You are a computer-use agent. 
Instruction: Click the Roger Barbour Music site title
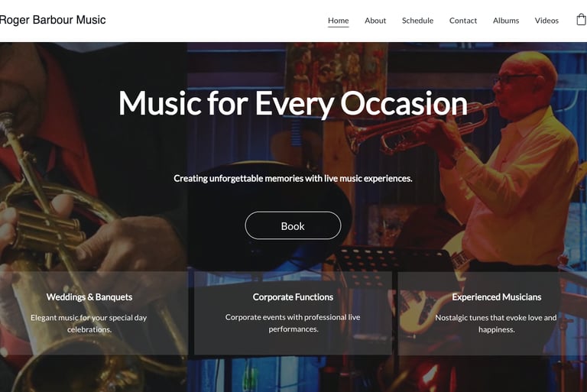pos(53,20)
